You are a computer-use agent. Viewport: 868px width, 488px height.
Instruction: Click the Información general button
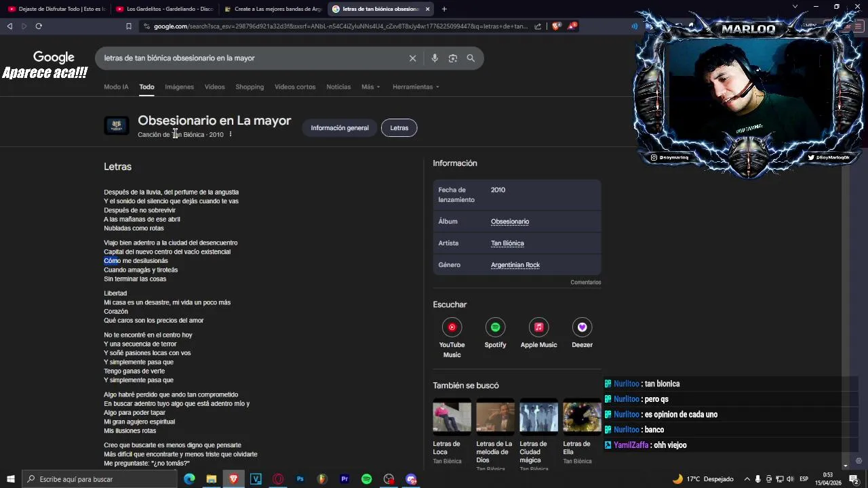tap(340, 128)
